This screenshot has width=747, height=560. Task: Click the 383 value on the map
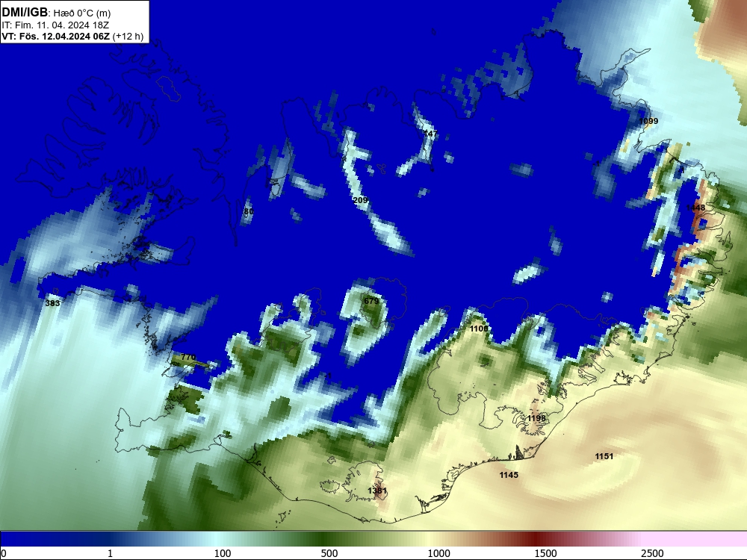tap(52, 303)
